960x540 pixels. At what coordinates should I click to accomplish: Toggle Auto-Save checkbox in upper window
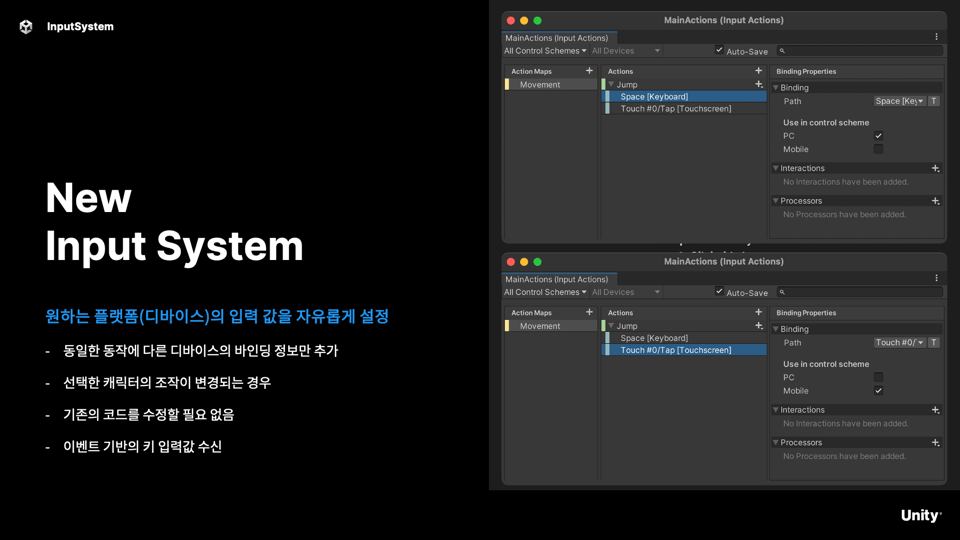pos(719,50)
